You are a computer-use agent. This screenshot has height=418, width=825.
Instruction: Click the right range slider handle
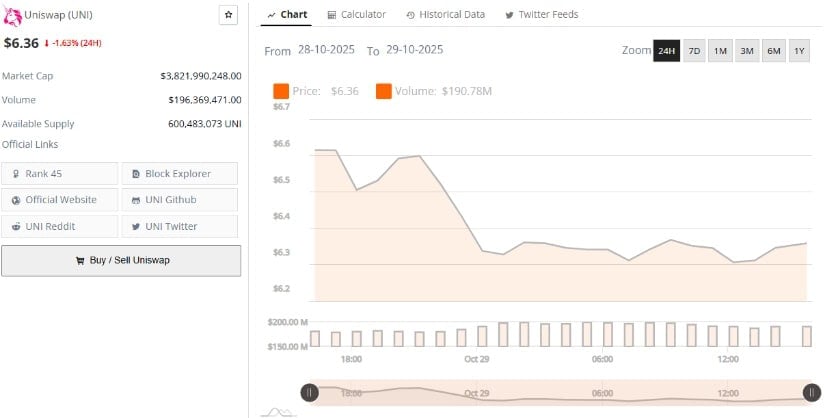tap(811, 393)
